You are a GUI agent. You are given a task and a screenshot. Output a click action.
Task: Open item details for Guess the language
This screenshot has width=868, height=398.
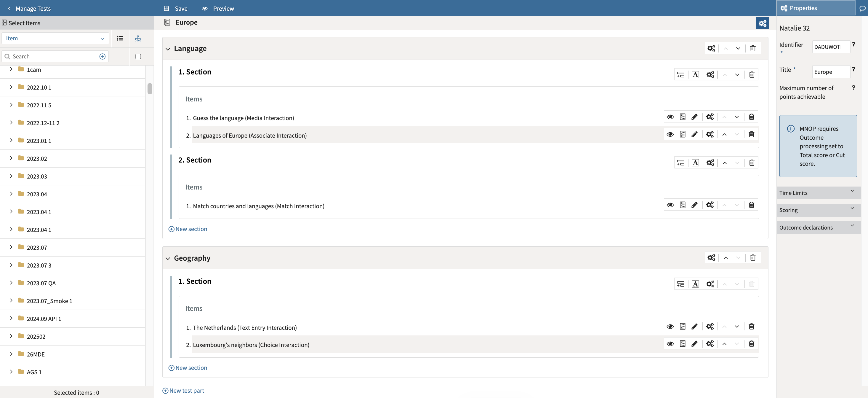pyautogui.click(x=682, y=117)
